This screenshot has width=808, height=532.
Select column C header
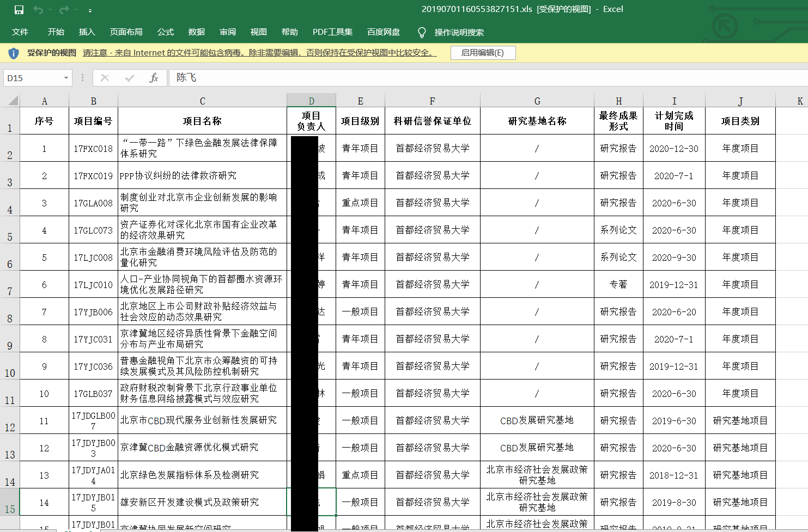click(202, 101)
